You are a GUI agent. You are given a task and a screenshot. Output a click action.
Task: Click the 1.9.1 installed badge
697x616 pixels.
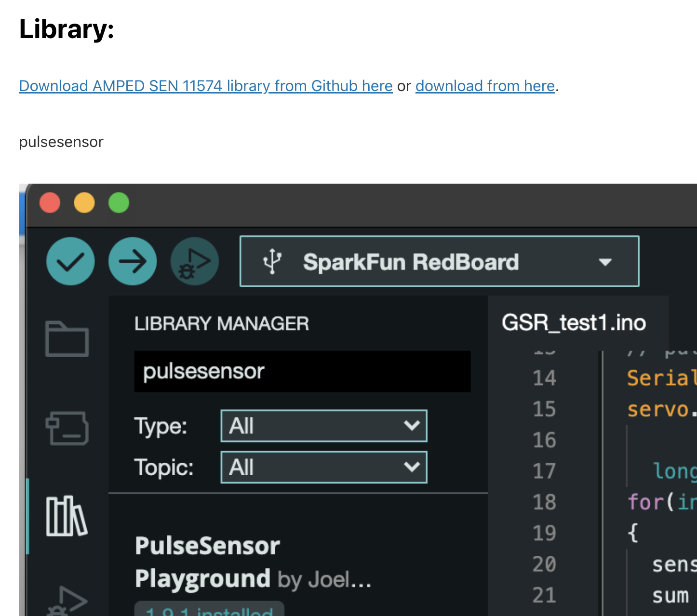pos(209,609)
